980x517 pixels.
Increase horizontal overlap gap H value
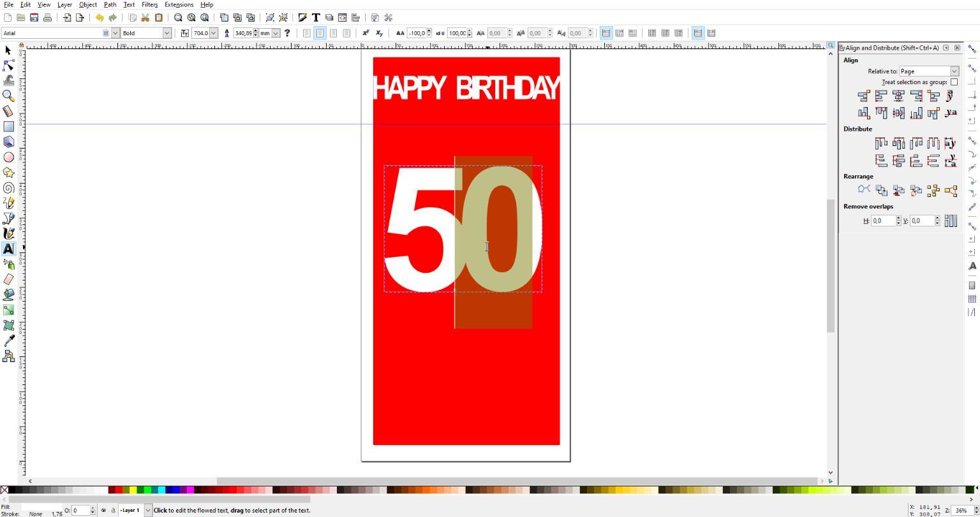(898, 218)
